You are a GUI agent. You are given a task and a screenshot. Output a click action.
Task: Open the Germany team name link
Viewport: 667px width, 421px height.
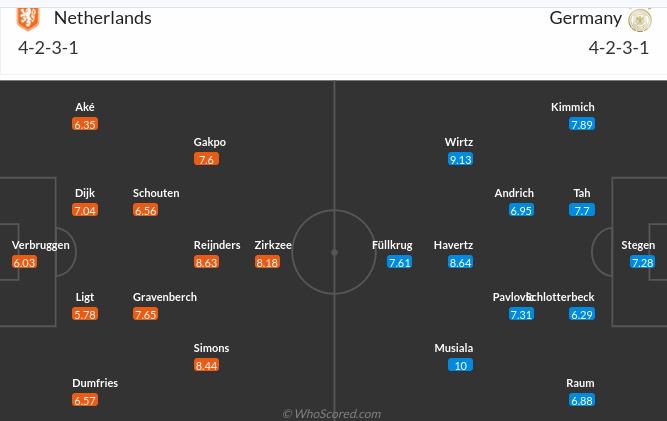click(585, 18)
